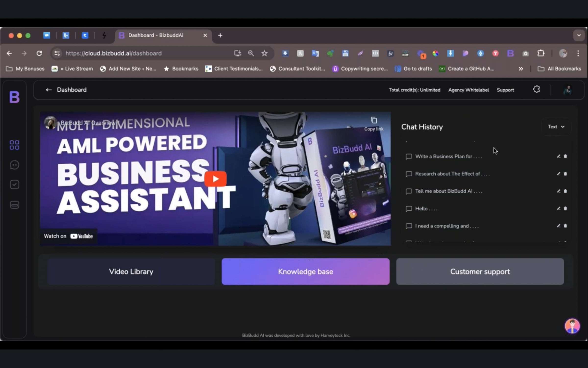This screenshot has height=368, width=588.
Task: Open the chat bubble icon in sidebar
Action: (14, 165)
